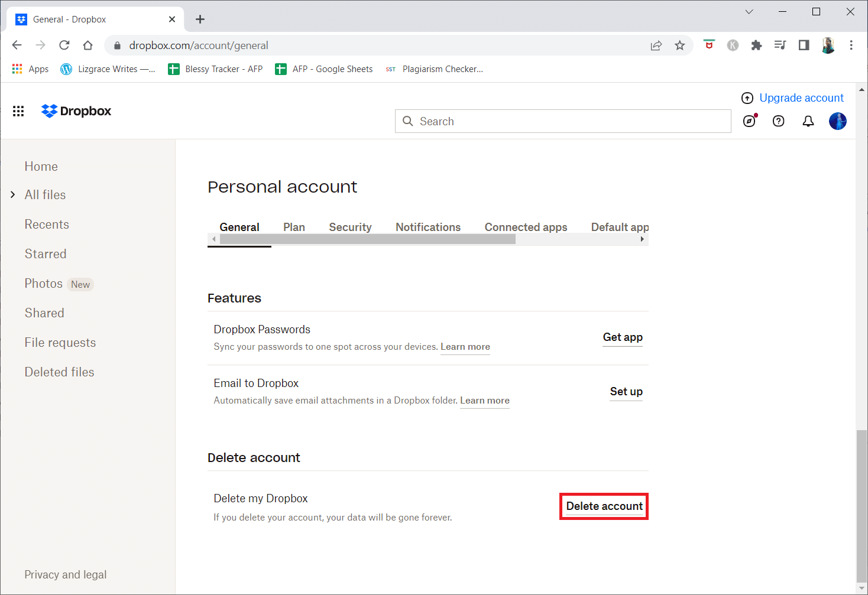Viewport: 868px width, 595px height.
Task: Toggle the browser side panel icon
Action: pyautogui.click(x=804, y=45)
